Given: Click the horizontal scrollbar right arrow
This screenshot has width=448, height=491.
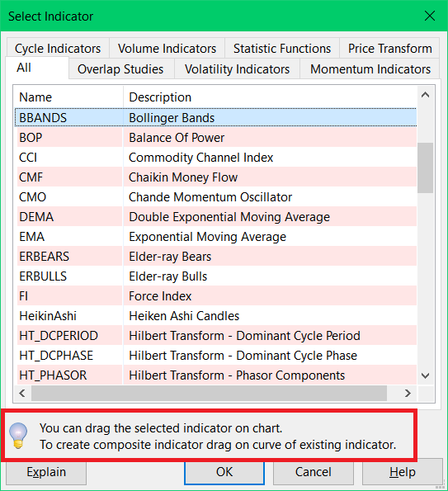Looking at the screenshot, I should pos(408,393).
